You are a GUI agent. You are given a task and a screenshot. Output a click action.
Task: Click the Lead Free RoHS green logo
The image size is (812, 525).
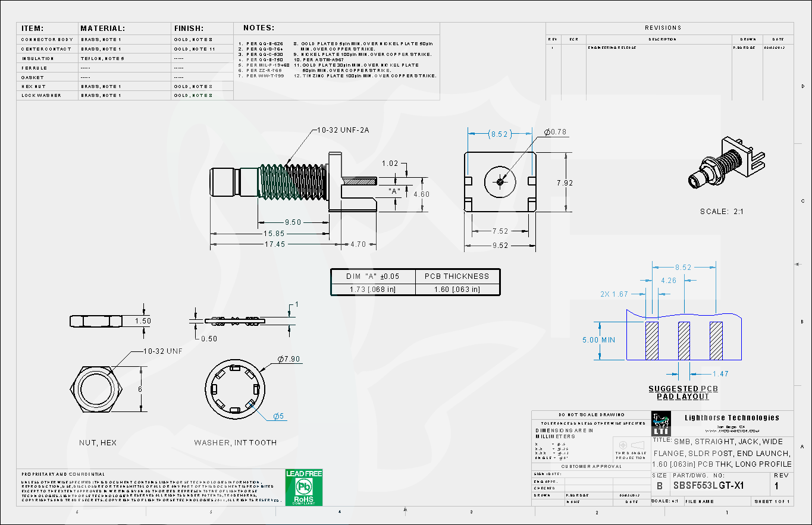pyautogui.click(x=304, y=488)
